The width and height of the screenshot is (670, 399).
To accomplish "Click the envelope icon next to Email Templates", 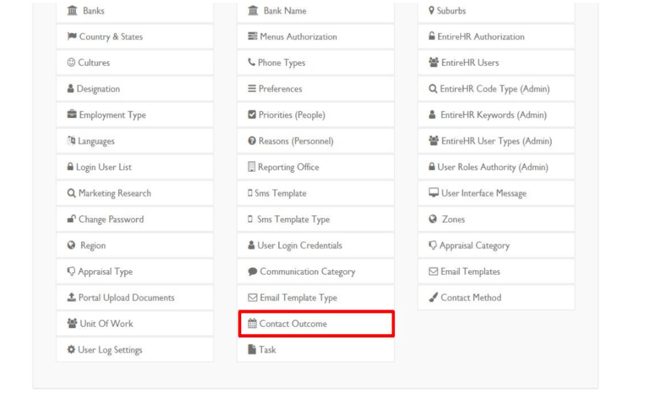I will click(x=433, y=271).
